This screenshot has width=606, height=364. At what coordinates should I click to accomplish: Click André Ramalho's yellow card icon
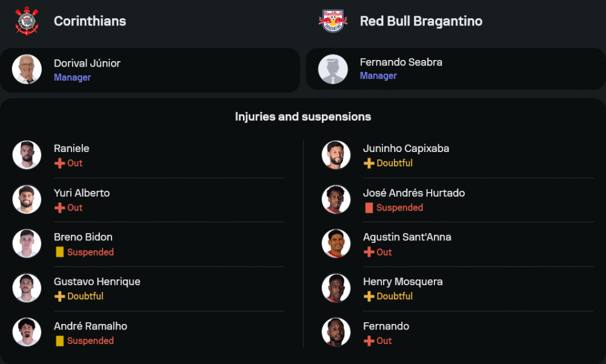coord(59,341)
